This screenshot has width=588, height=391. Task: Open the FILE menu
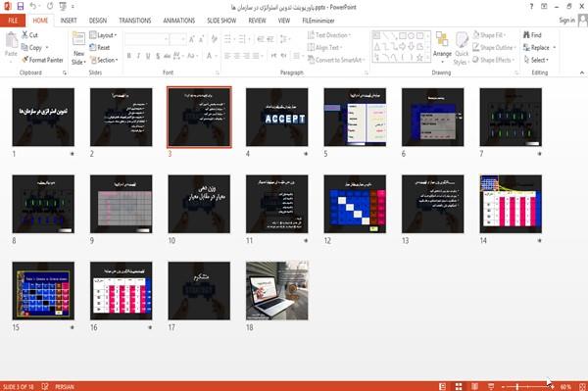[x=13, y=21]
